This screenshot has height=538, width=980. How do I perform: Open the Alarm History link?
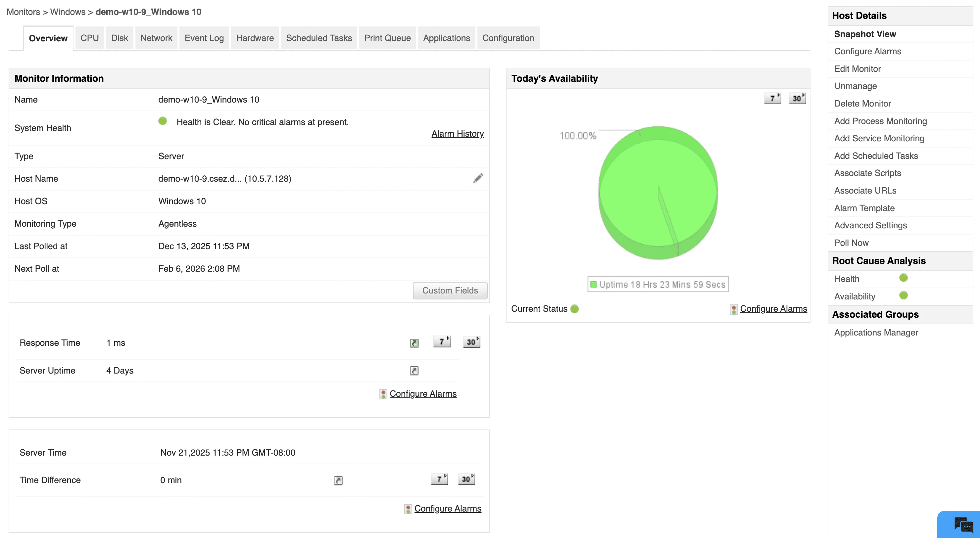tap(457, 134)
